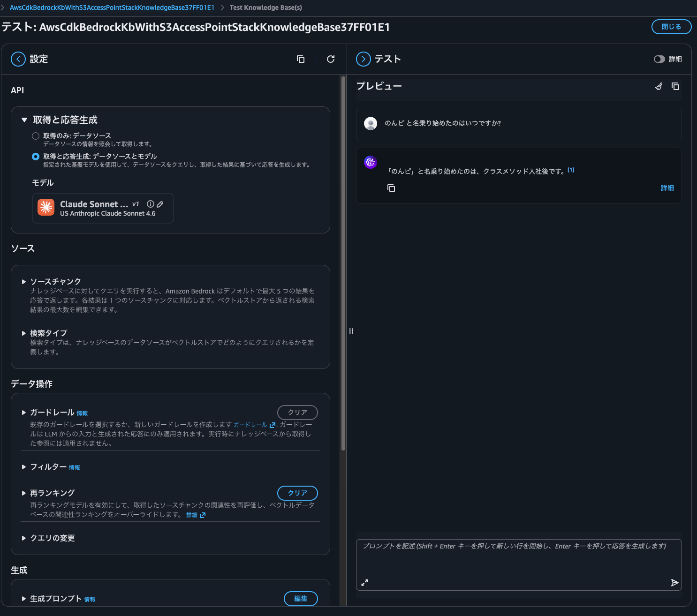Image resolution: width=697 pixels, height=616 pixels.
Task: Click the refresh icon in settings panel
Action: coord(331,59)
